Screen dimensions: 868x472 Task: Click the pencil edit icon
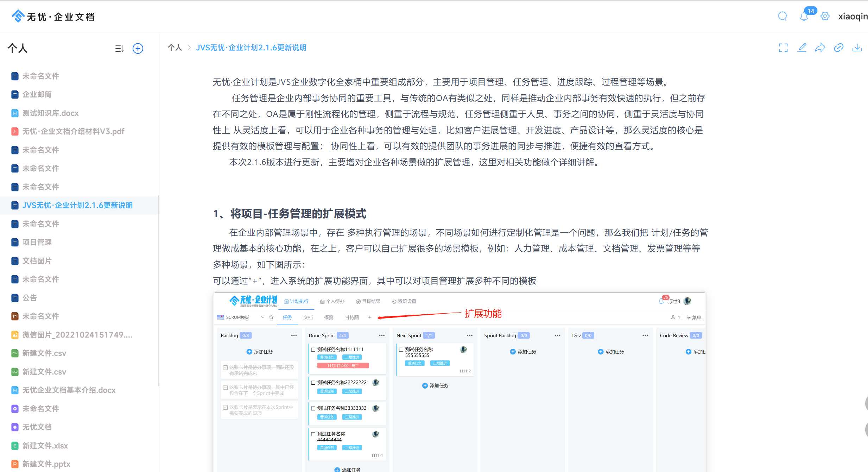[802, 48]
